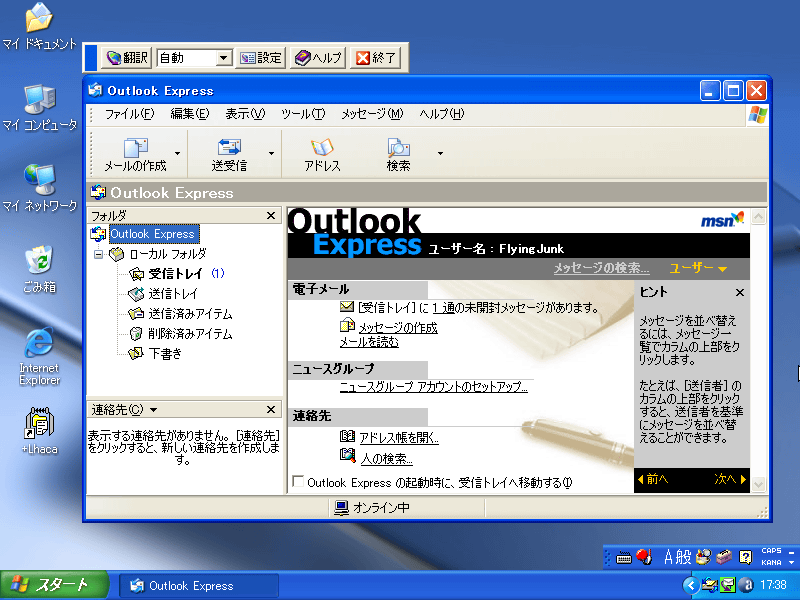Click the 17:38 system clock

(773, 585)
